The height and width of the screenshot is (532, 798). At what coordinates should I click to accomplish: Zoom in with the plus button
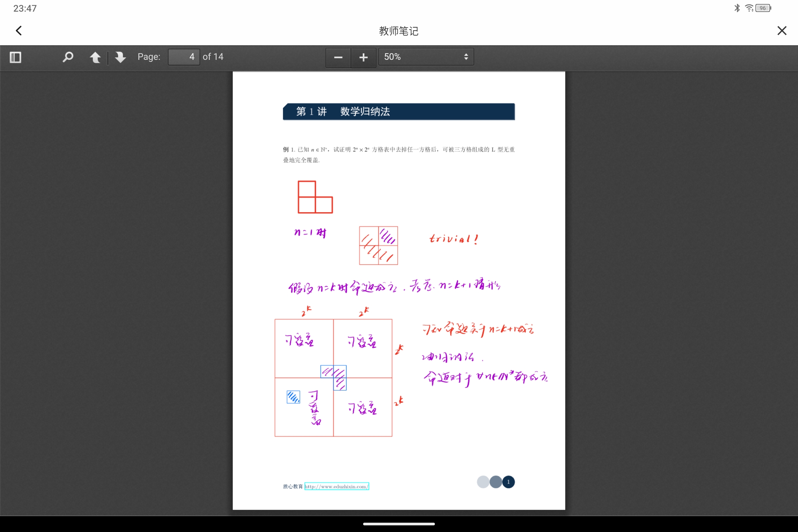[x=363, y=57]
